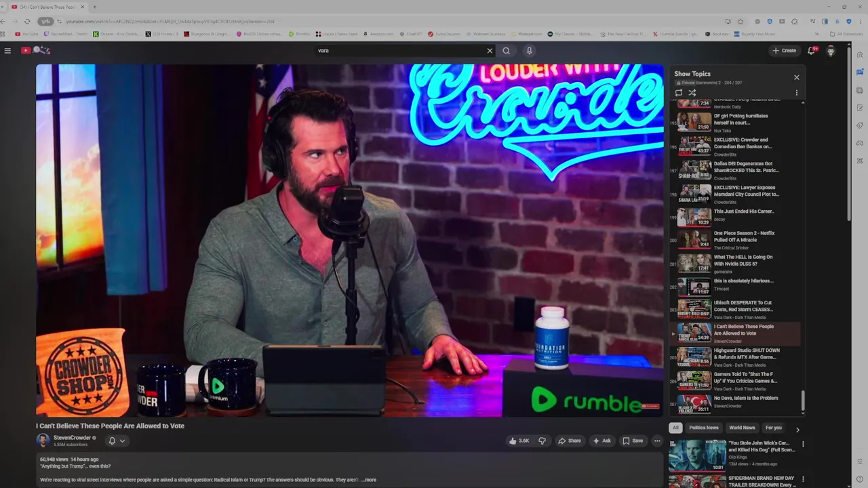Click the browser address bar URL
This screenshot has width=868, height=488.
170,21
